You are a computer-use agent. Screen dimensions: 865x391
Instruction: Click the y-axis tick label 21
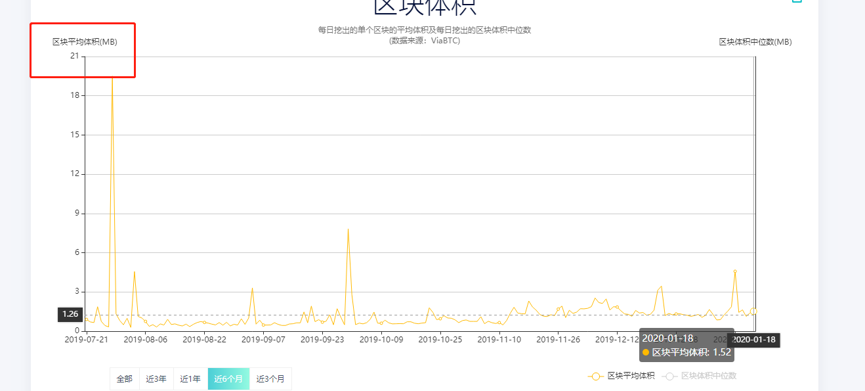tap(74, 56)
